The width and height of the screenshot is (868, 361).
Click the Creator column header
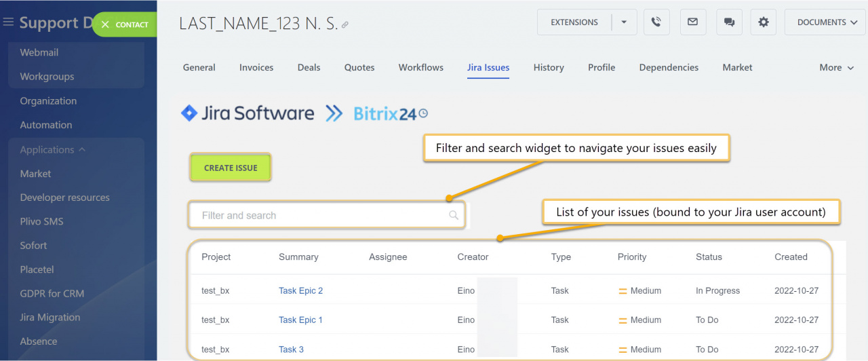(473, 256)
